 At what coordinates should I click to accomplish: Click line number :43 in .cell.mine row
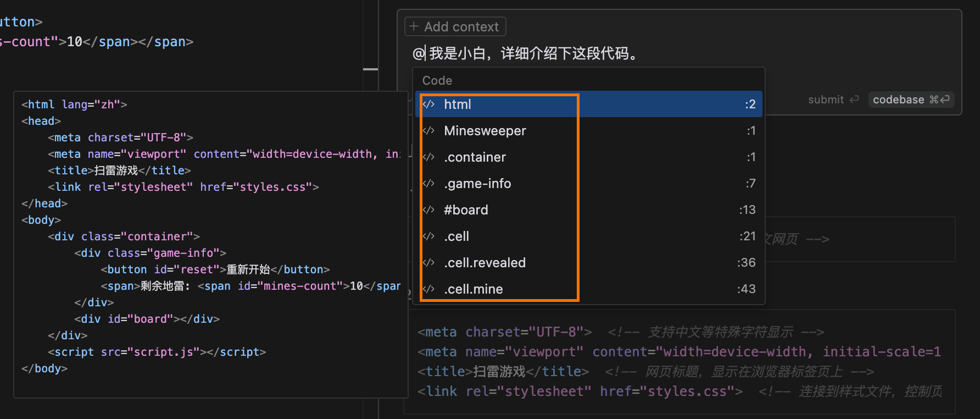[x=747, y=289]
